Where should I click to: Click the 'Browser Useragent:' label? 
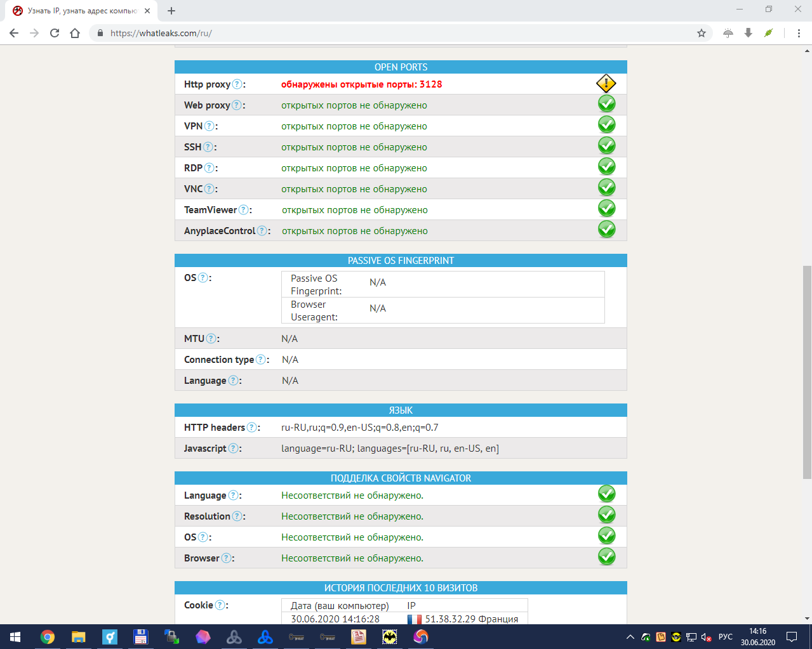click(x=314, y=311)
